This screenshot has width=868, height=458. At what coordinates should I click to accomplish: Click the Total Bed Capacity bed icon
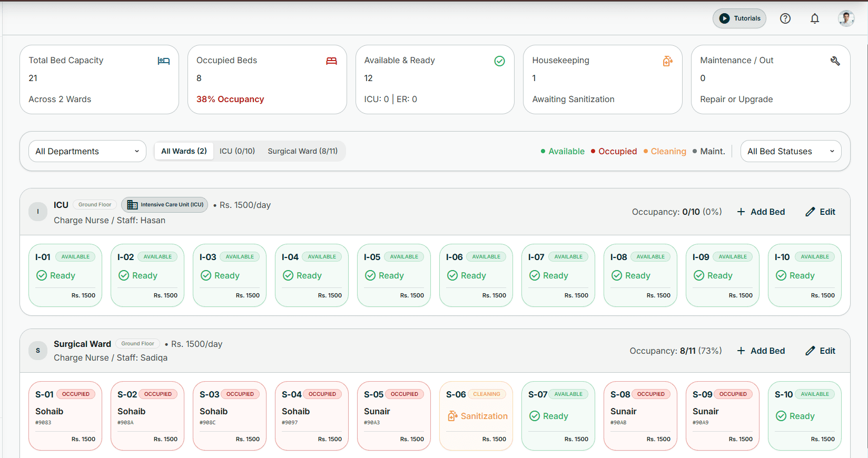click(164, 61)
